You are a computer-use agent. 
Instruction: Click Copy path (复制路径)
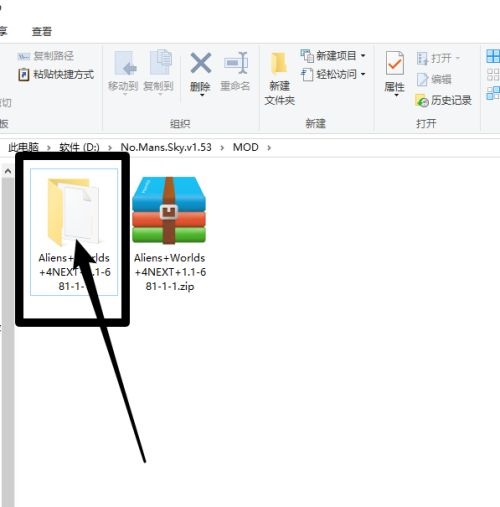[x=46, y=56]
